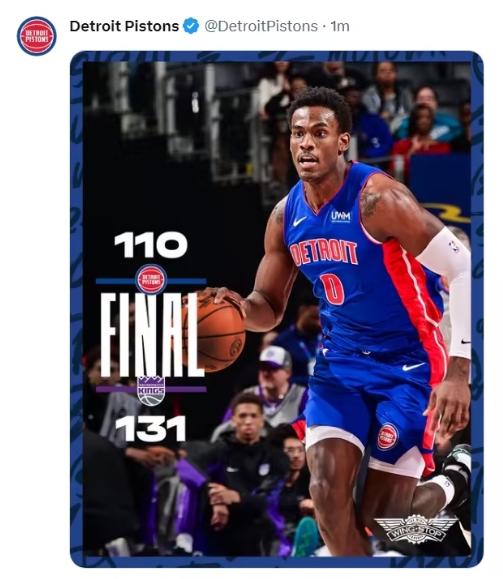Open the Detroit Pistons profile avatar
This screenshot has width=503, height=579.
(x=37, y=36)
